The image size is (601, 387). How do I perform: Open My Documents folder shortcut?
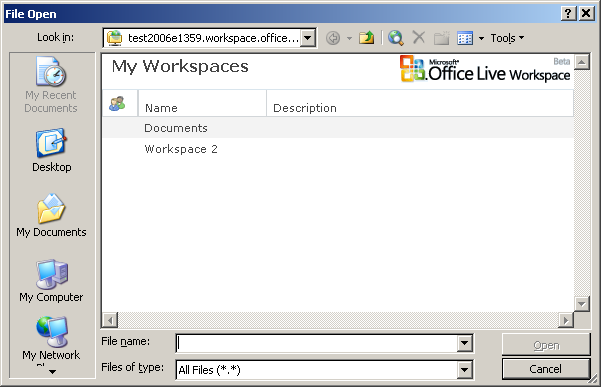tap(51, 215)
